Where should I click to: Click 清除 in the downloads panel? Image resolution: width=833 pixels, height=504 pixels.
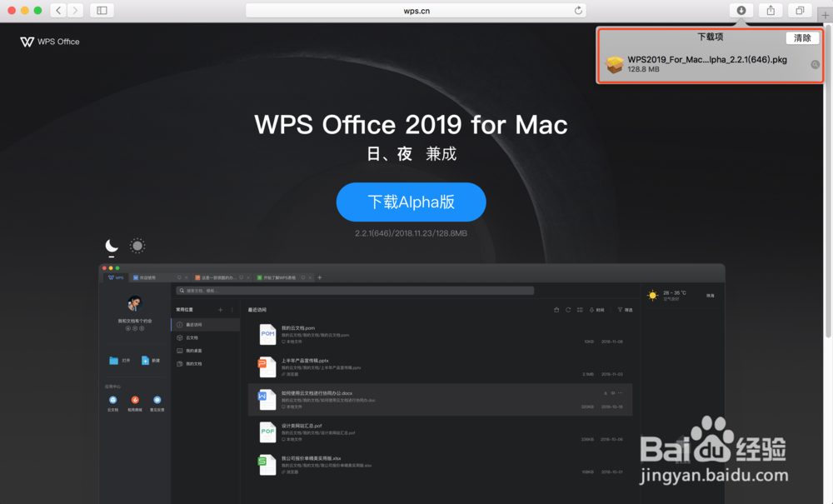pyautogui.click(x=802, y=37)
